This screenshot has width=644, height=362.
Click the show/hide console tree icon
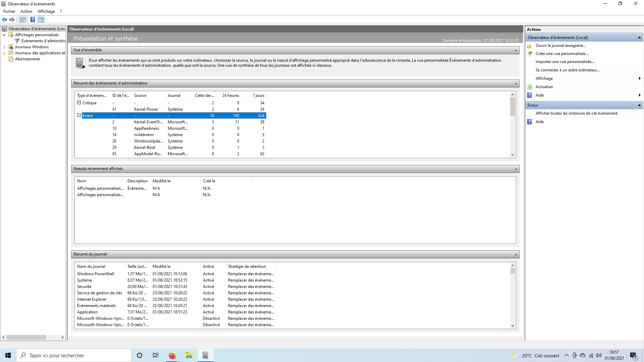[x=23, y=19]
